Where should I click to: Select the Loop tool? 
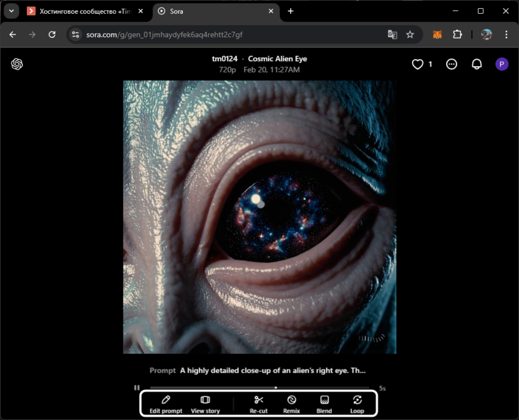tap(357, 404)
